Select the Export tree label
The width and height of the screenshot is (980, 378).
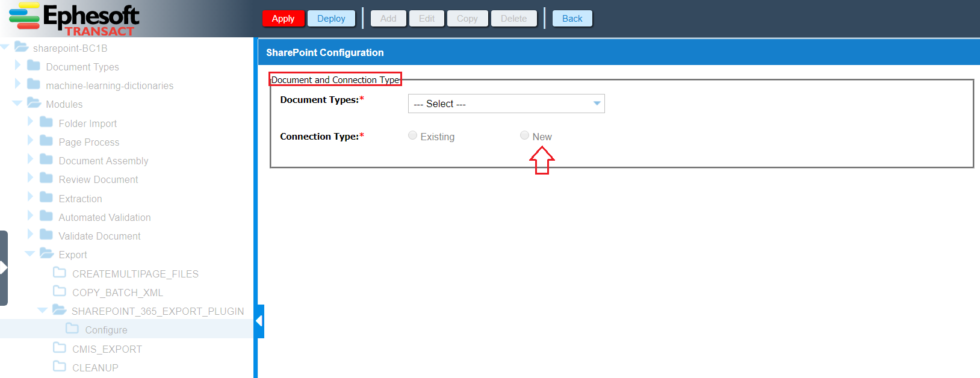click(73, 255)
